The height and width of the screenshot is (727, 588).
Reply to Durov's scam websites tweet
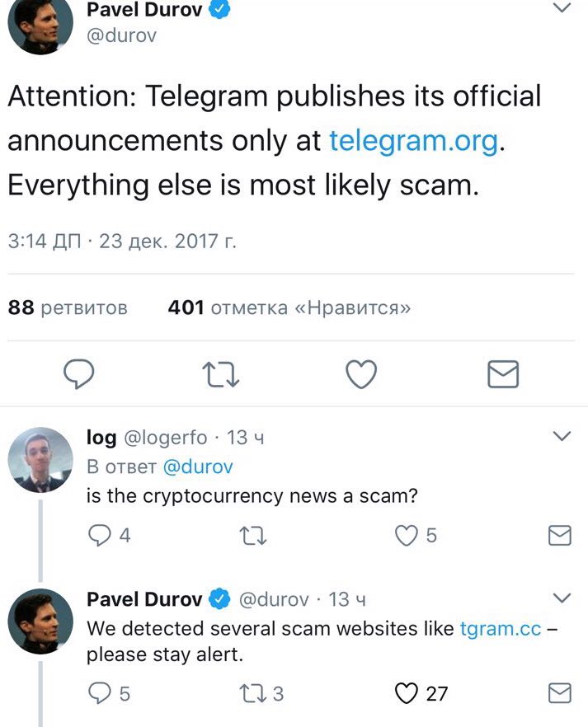coord(110,693)
